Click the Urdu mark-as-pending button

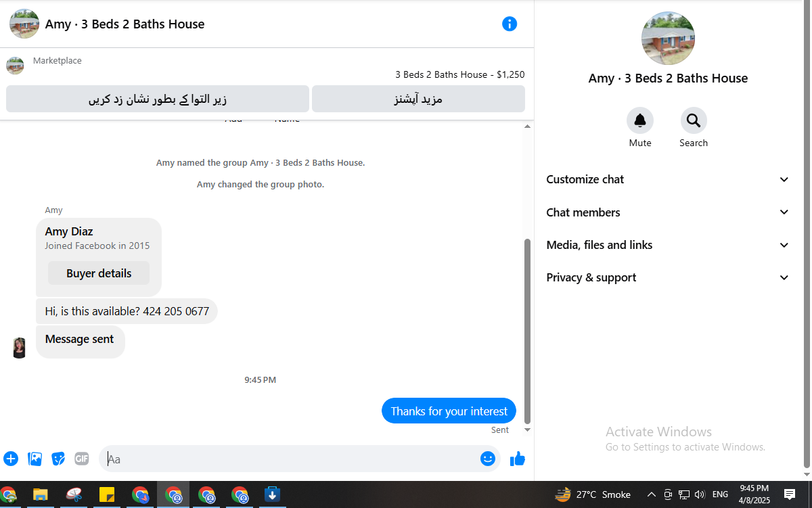pyautogui.click(x=158, y=99)
